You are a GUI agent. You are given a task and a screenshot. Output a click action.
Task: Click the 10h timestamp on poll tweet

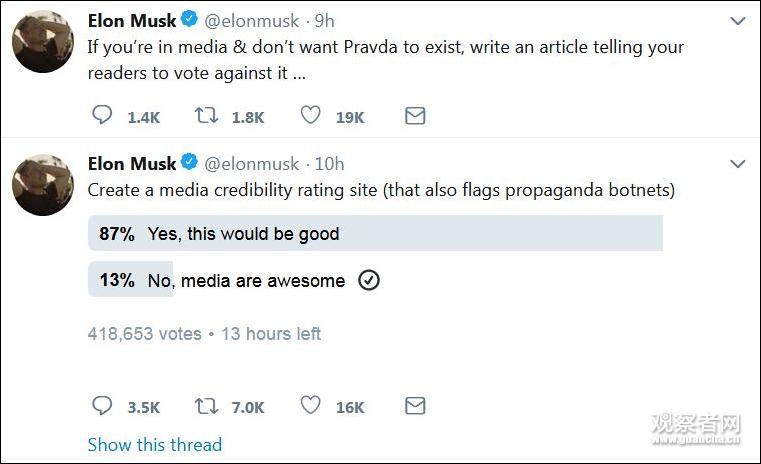pyautogui.click(x=329, y=164)
